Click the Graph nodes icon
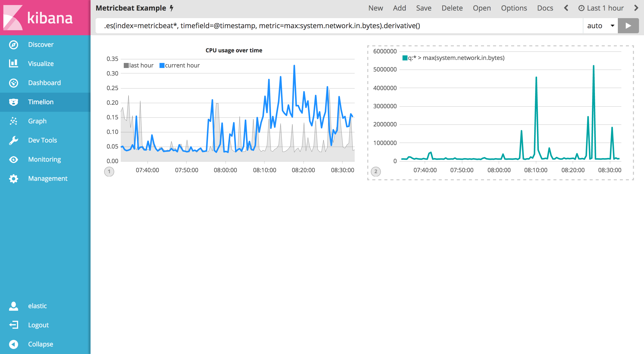The width and height of the screenshot is (644, 354). [13, 121]
